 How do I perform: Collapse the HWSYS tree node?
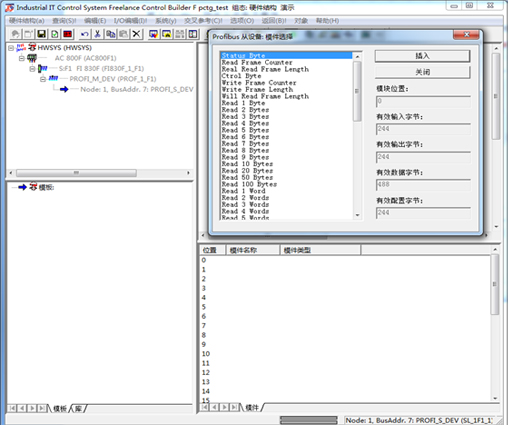[x=11, y=48]
